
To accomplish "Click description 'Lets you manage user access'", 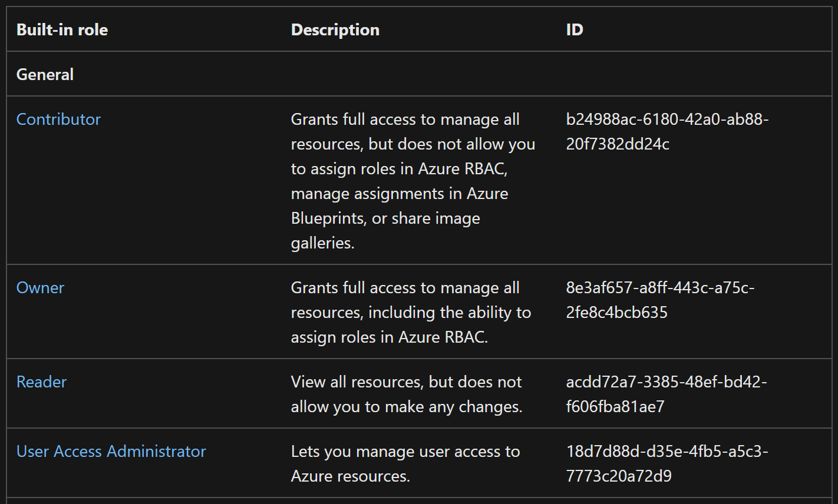I will coord(405,464).
